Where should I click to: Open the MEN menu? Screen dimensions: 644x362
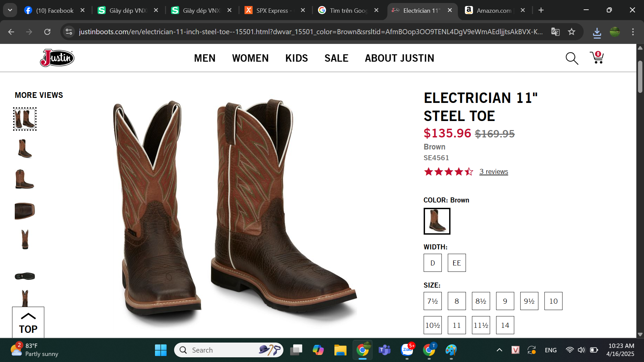[205, 58]
